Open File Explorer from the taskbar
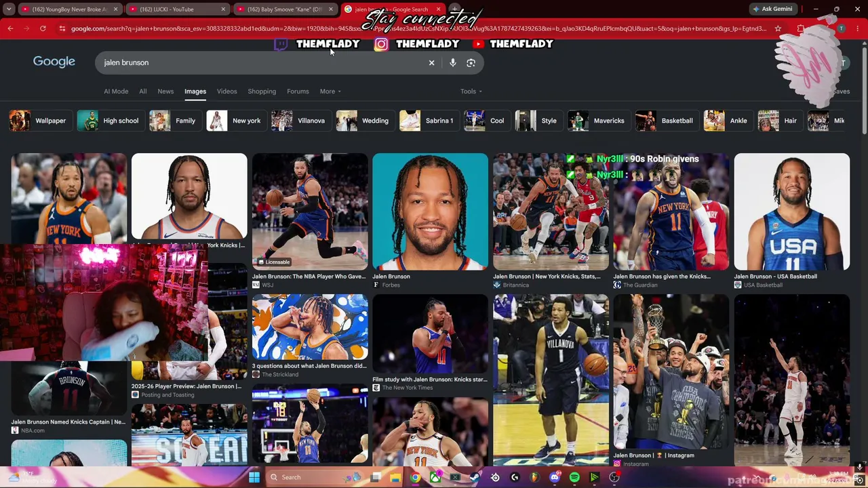 (395, 477)
